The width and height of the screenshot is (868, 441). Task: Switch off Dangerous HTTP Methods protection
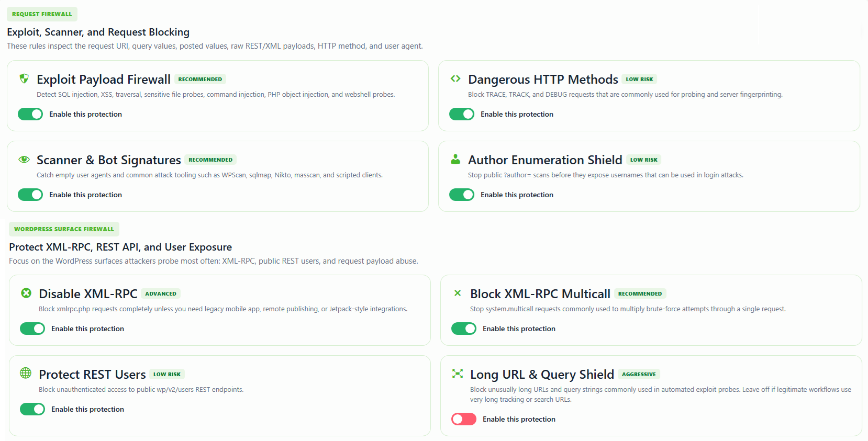tap(462, 114)
